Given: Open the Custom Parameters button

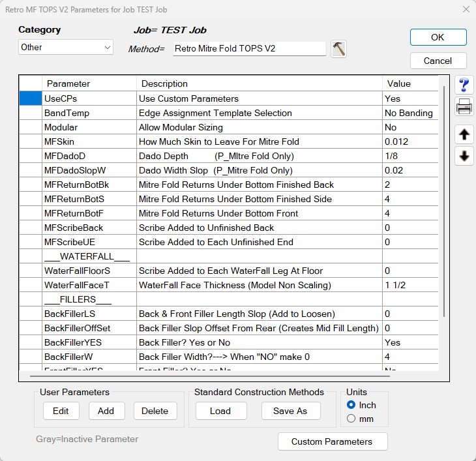Looking at the screenshot, I should click(332, 441).
